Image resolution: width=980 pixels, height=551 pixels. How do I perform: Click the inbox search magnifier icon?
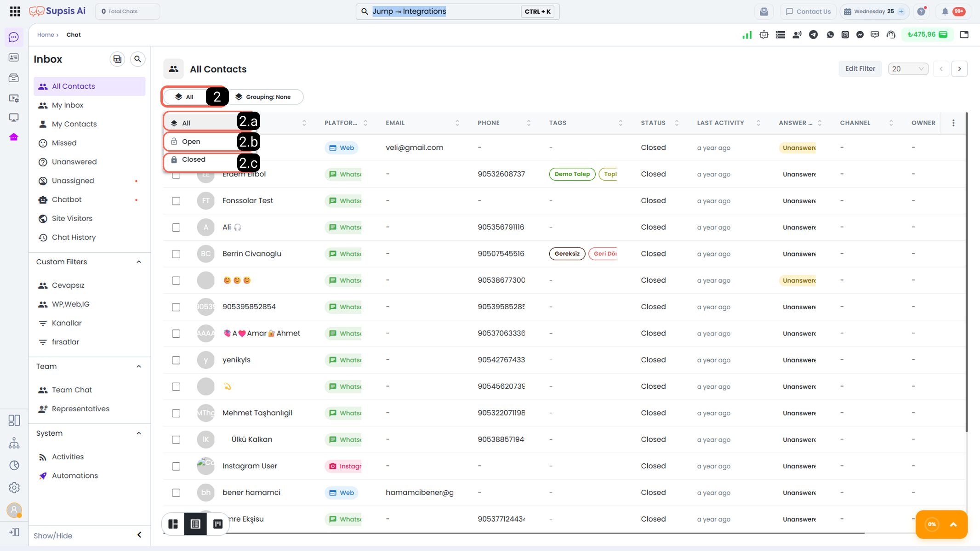137,59
